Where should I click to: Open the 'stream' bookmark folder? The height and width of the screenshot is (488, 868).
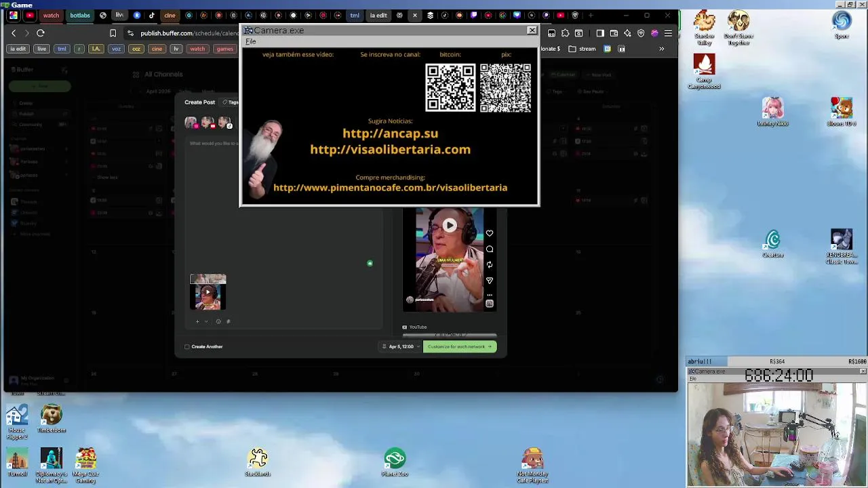click(583, 49)
